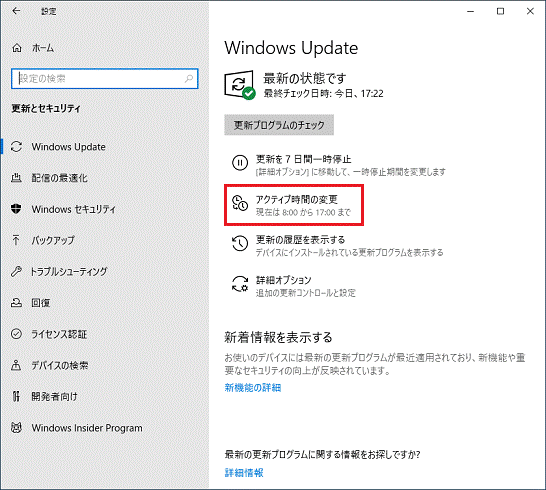
Task: Click the Windows Update sync arrows icon
Action: [x=16, y=147]
